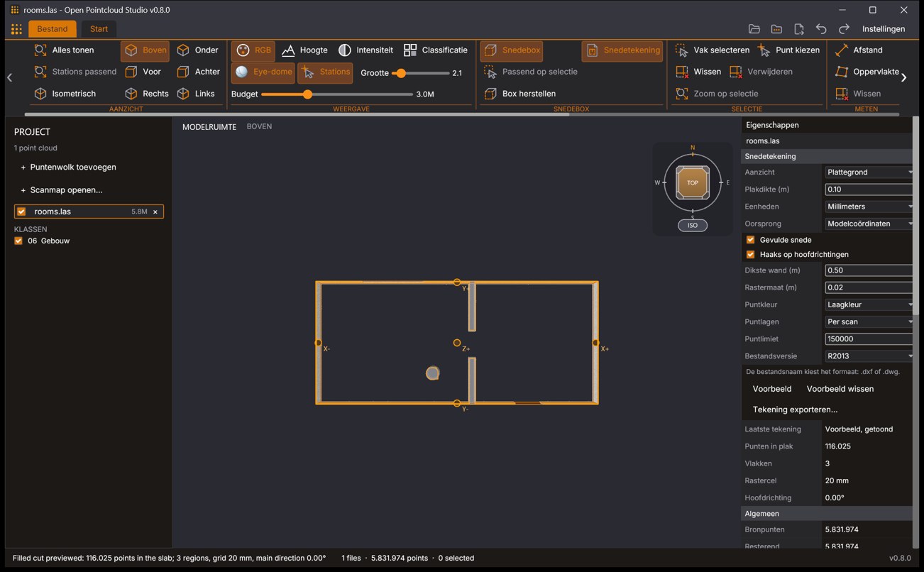The image size is (924, 572).
Task: Click the Voorbeeld wissen button
Action: click(840, 389)
